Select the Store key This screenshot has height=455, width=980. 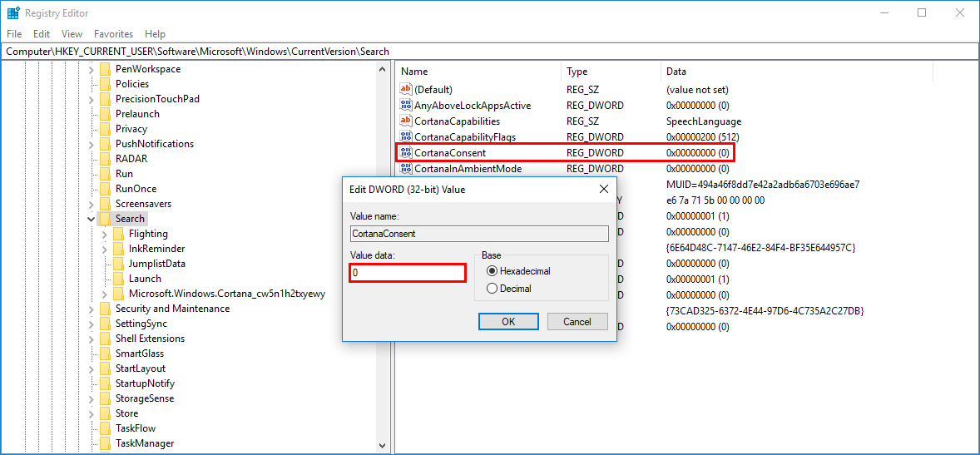click(127, 413)
